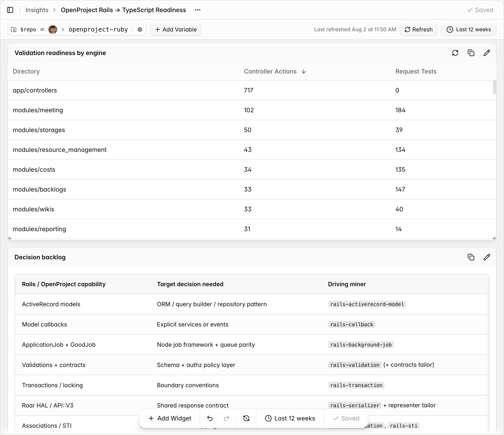Duplicate the Decision backlog widget

[471, 257]
